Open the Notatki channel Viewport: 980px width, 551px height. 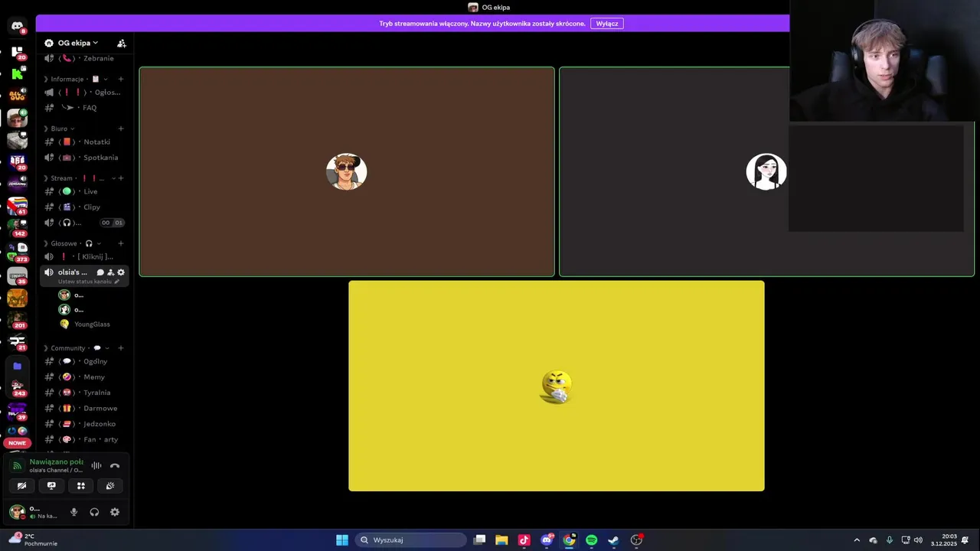[84, 142]
